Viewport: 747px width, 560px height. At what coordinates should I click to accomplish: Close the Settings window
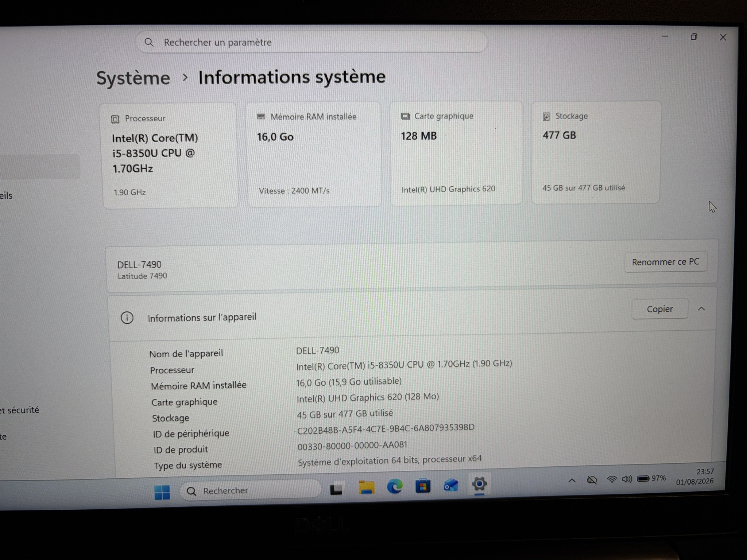tap(723, 37)
